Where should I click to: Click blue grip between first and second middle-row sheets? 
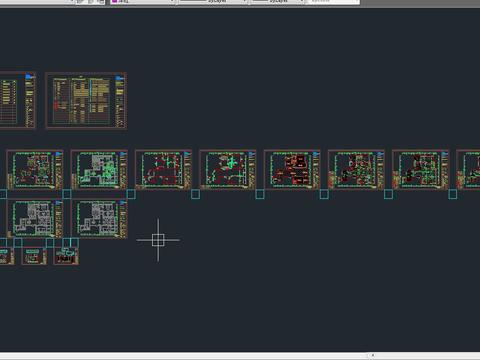click(67, 194)
